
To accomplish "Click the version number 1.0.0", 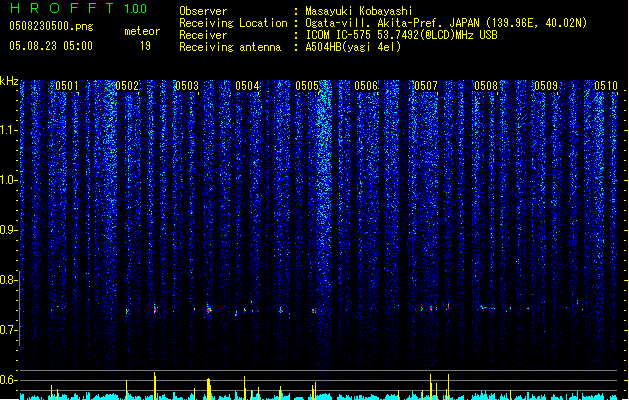I will 135,8.
